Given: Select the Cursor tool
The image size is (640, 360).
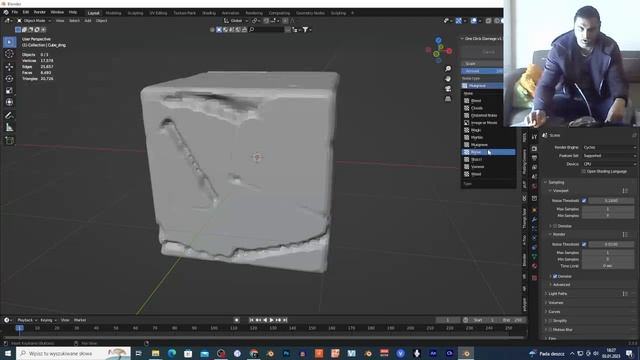Looking at the screenshot, I should point(9,54).
